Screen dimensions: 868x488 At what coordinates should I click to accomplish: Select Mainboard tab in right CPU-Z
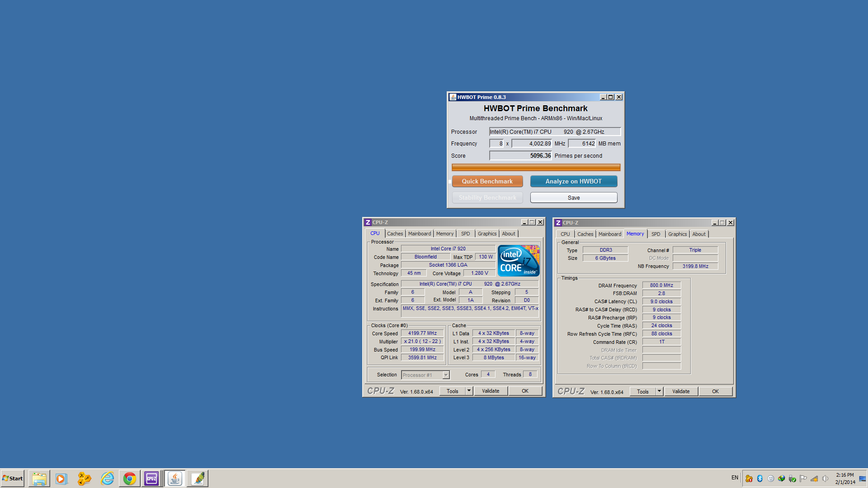tap(610, 234)
